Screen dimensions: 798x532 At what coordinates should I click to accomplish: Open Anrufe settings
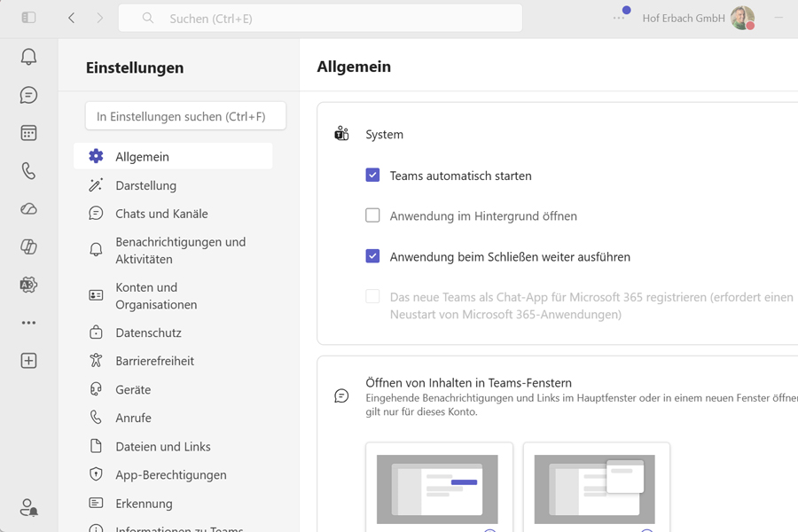click(x=173, y=418)
